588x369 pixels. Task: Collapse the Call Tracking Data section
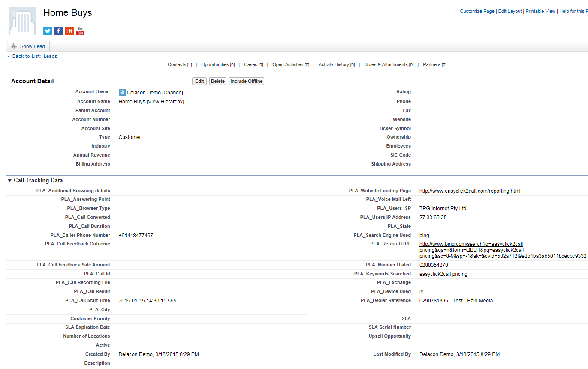tap(9, 180)
